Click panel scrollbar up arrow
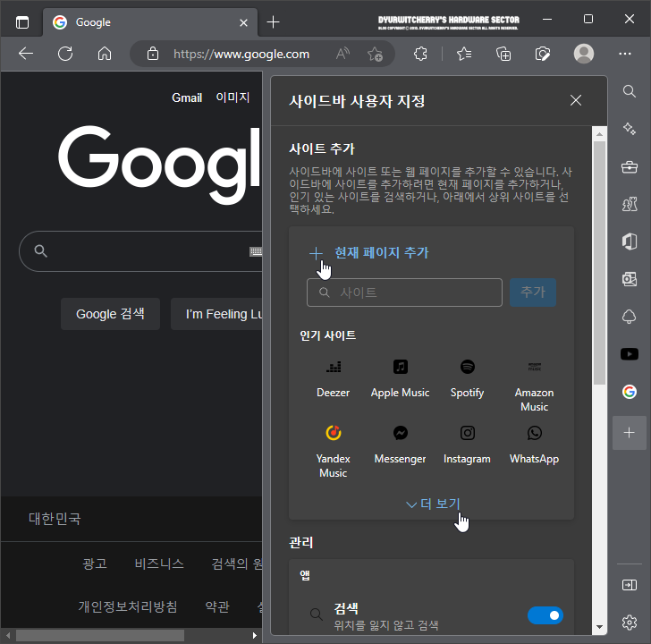The width and height of the screenshot is (651, 644). [599, 133]
